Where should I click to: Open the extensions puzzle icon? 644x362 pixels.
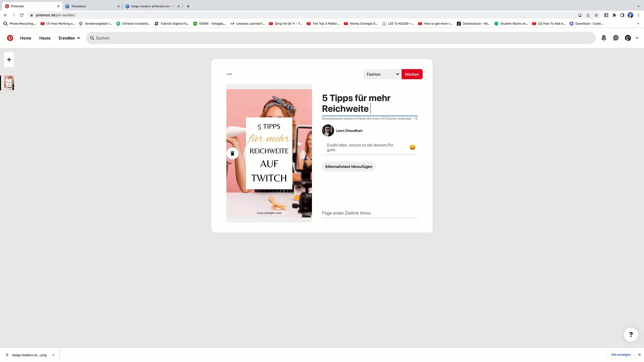[614, 15]
